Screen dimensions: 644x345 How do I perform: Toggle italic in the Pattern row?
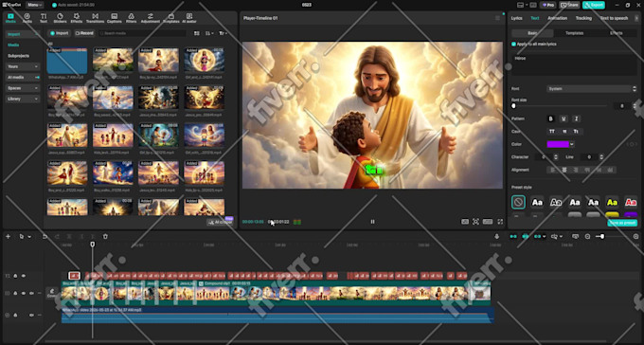tap(576, 118)
